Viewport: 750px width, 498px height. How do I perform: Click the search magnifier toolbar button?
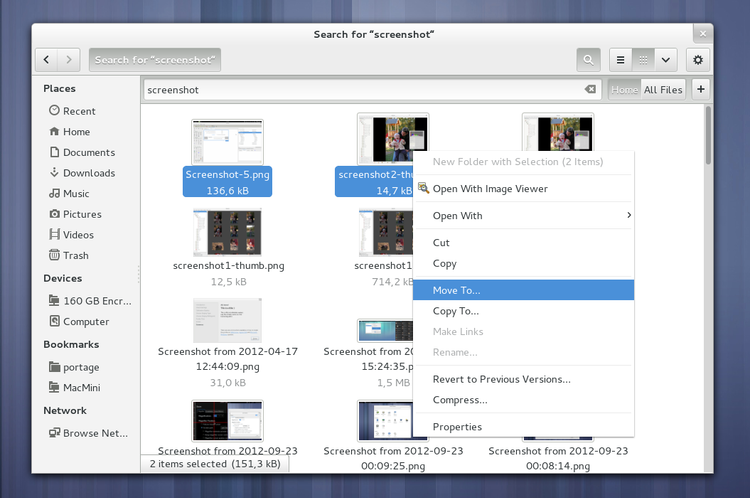[x=588, y=60]
